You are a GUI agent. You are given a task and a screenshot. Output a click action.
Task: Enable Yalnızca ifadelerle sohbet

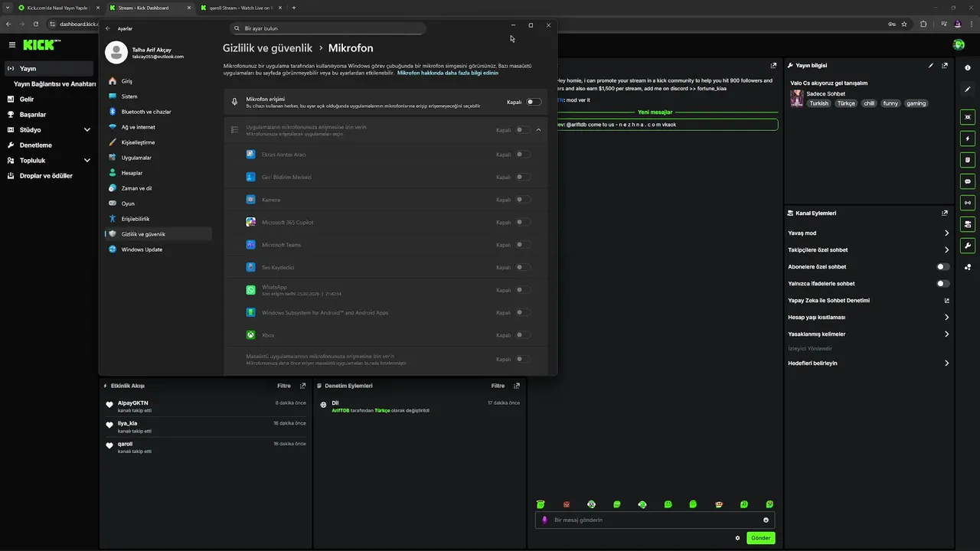(x=943, y=284)
